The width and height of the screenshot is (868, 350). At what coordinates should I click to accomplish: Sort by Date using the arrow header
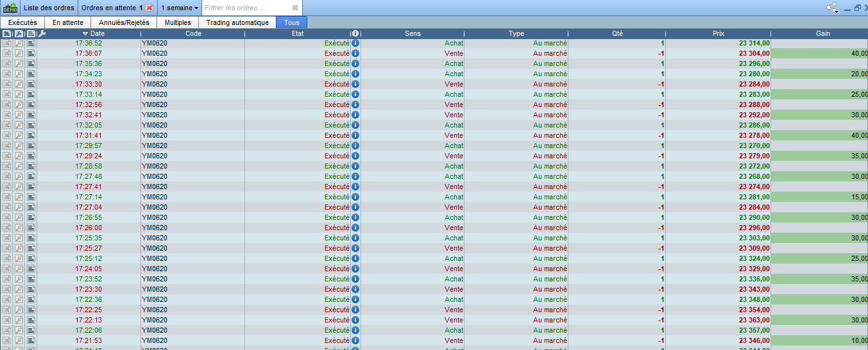(94, 33)
